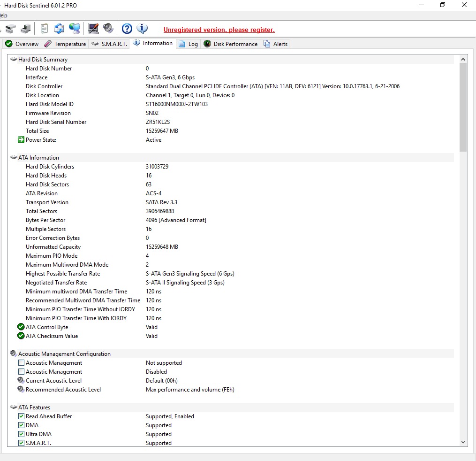476x461 pixels.
Task: Click the green arrow beside Power State
Action: (x=21, y=139)
